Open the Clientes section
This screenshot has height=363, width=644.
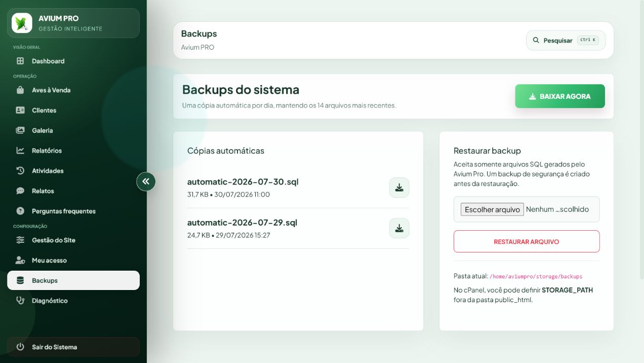click(73, 110)
